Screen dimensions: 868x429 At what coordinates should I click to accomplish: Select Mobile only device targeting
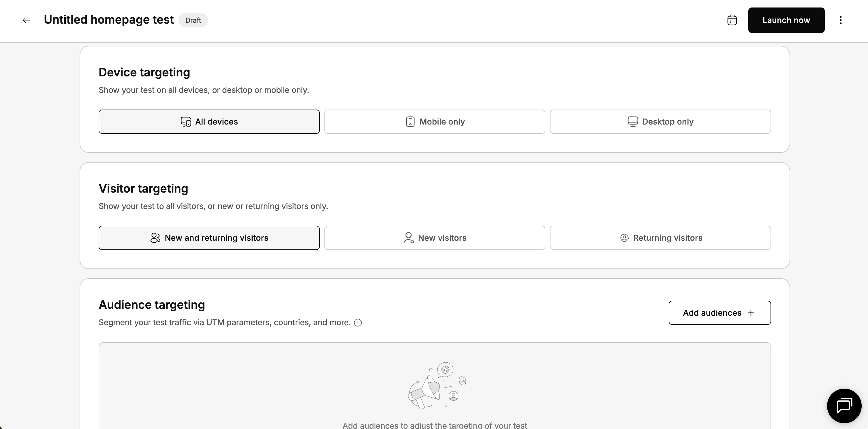tap(435, 122)
